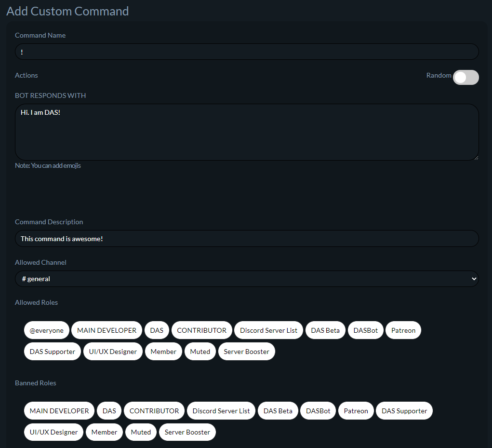Ban the Member role
This screenshot has width=492, height=448.
tap(104, 432)
